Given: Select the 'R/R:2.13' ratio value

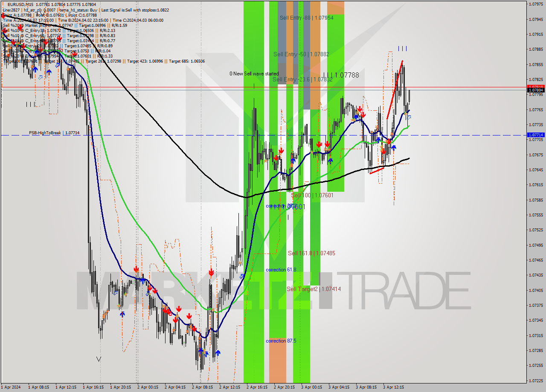Looking at the screenshot, I should [107, 30].
